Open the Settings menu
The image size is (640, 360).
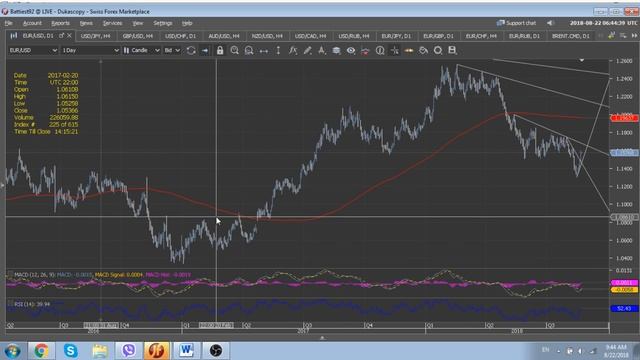(162, 23)
